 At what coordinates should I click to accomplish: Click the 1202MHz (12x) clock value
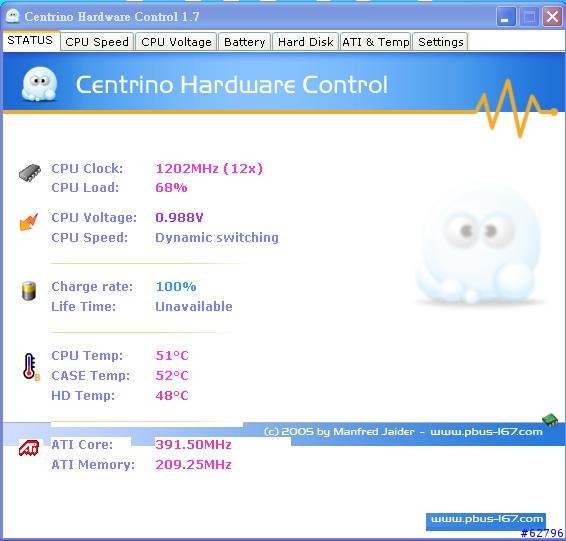click(209, 169)
